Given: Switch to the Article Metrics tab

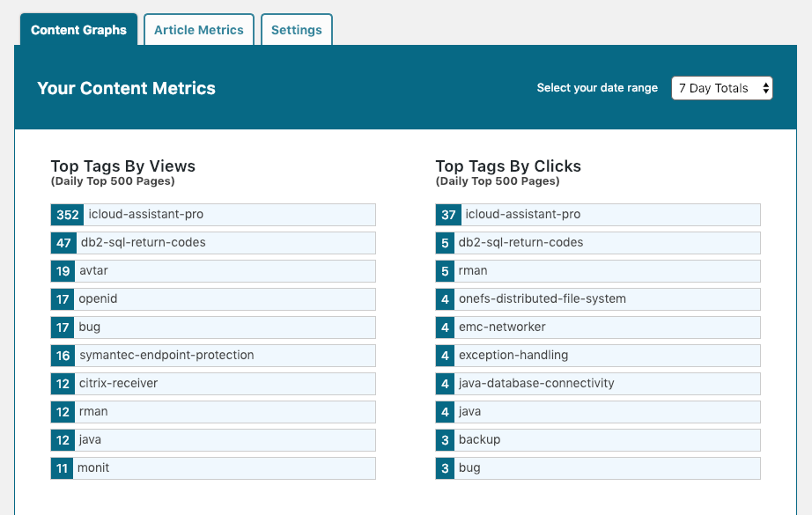Looking at the screenshot, I should [x=198, y=30].
